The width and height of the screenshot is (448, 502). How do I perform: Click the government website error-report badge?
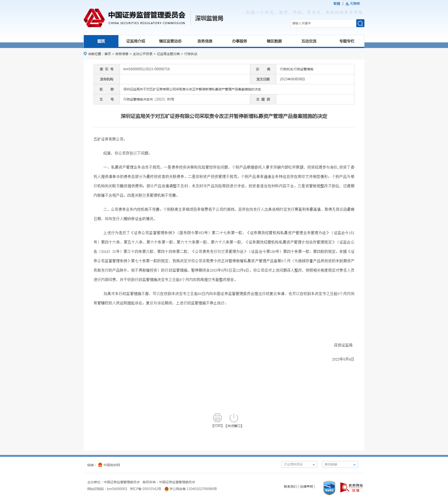click(351, 487)
